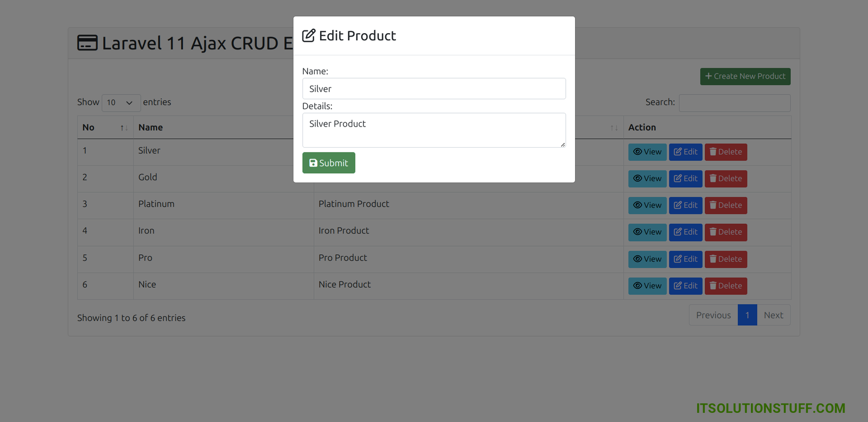868x422 pixels.
Task: Delete the Nice product row
Action: click(725, 286)
